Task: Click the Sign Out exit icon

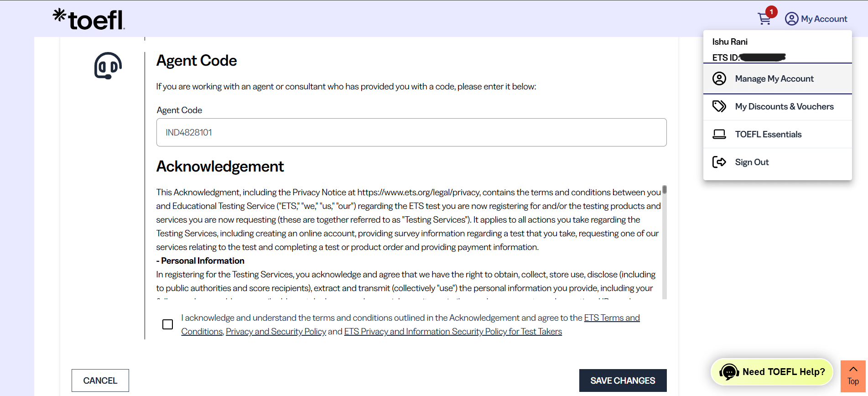Action: [719, 162]
